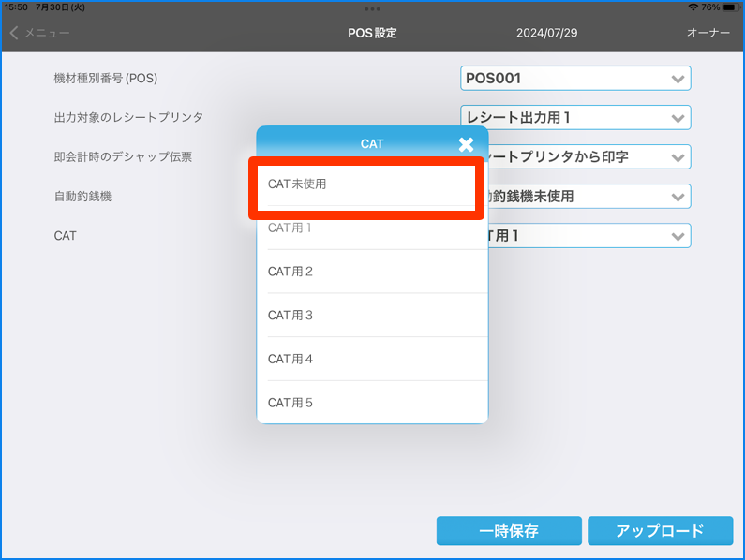The width and height of the screenshot is (745, 560).
Task: Tap the three-dot multitasking indicator
Action: (372, 7)
